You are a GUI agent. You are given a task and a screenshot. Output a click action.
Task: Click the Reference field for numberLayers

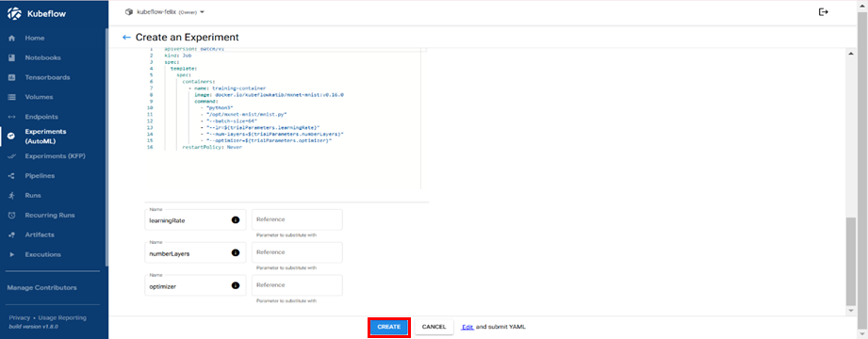point(297,252)
